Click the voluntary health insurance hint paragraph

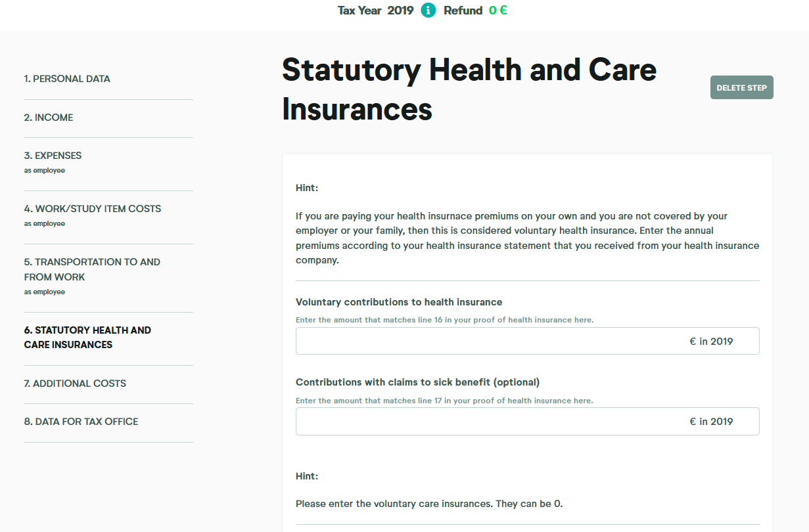click(x=527, y=238)
